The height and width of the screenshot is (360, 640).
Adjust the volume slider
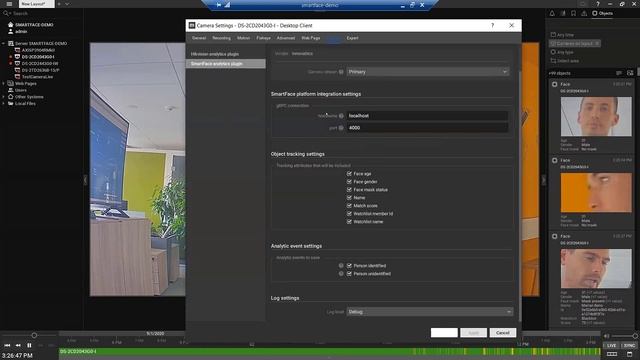pos(624,336)
